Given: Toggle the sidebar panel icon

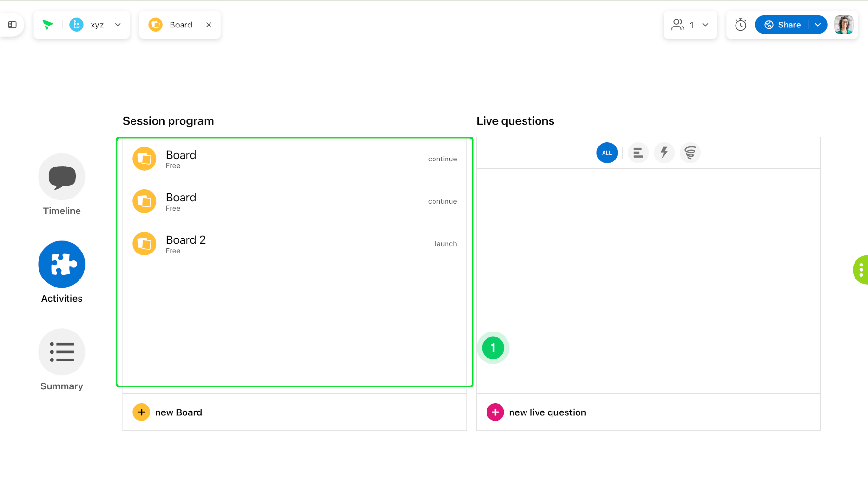Looking at the screenshot, I should 13,25.
